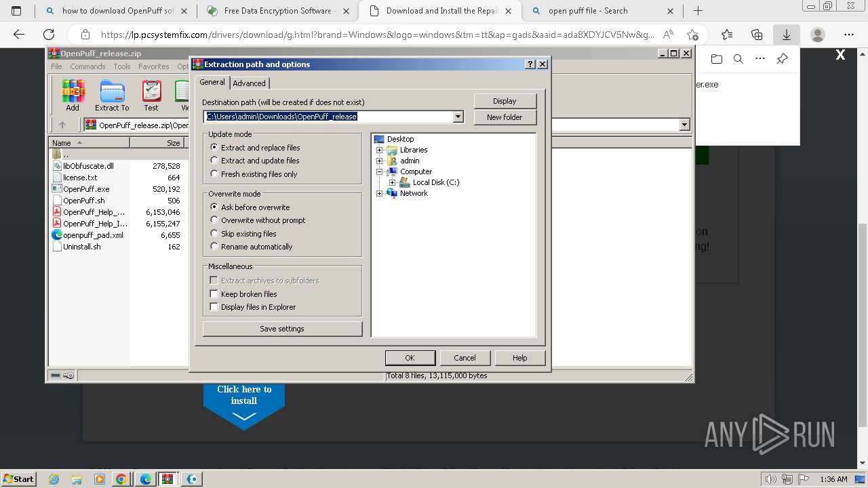Image resolution: width=868 pixels, height=488 pixels.
Task: Select Extract and update files
Action: coord(255,161)
